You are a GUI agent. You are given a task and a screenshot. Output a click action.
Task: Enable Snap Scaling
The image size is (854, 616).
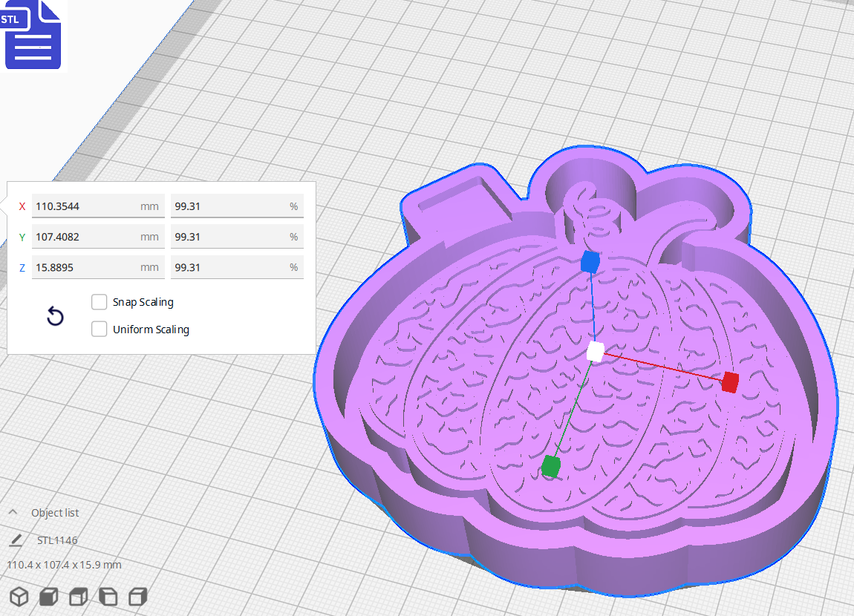[x=99, y=302]
